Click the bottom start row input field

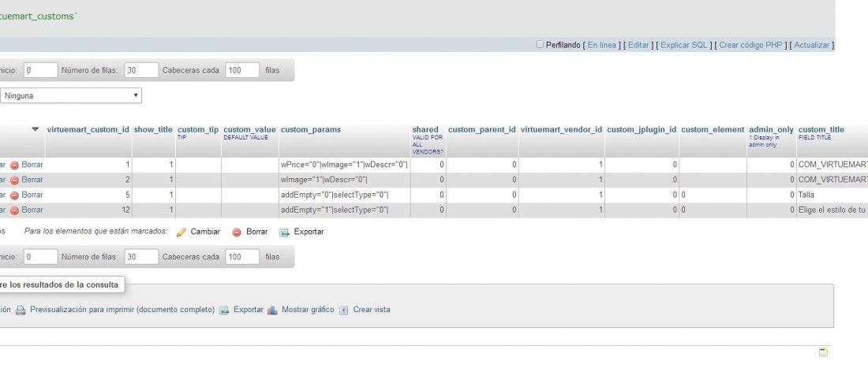pos(40,257)
